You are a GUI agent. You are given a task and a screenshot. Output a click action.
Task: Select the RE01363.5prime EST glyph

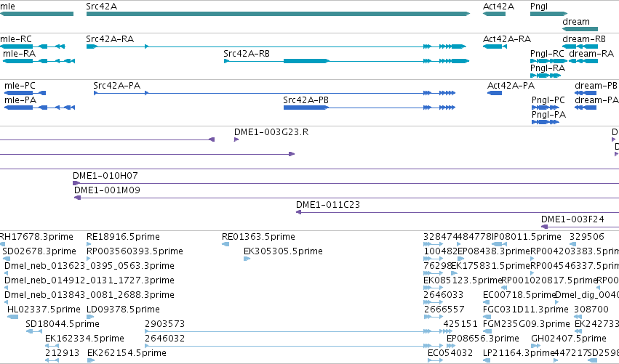[x=225, y=244]
